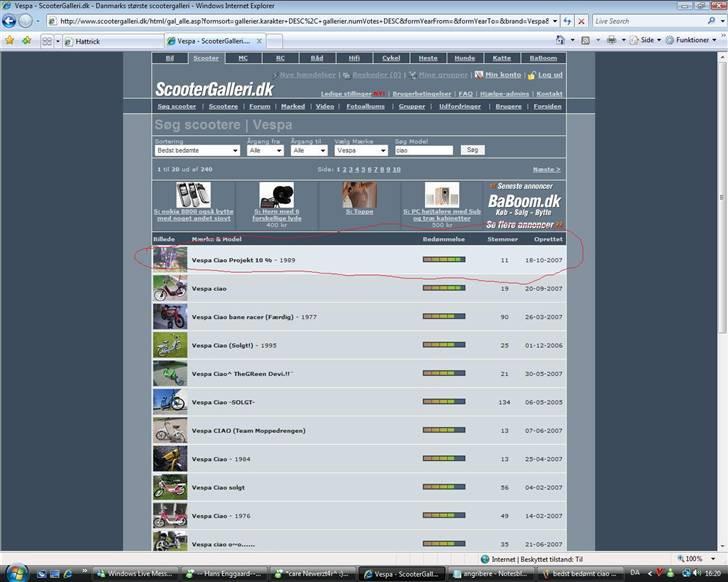Switch to the Hattrick browser tab
Image resolution: width=728 pixels, height=582 pixels.
113,41
